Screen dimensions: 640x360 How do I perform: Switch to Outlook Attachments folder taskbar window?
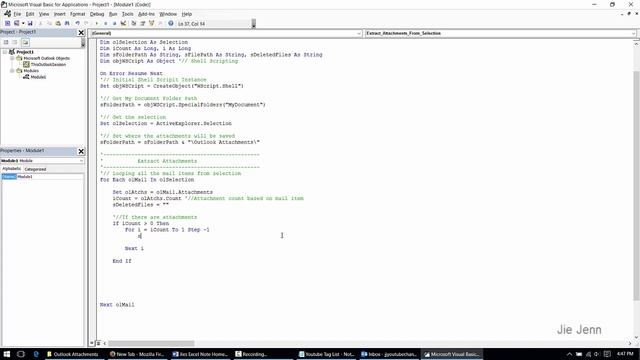tap(73, 354)
